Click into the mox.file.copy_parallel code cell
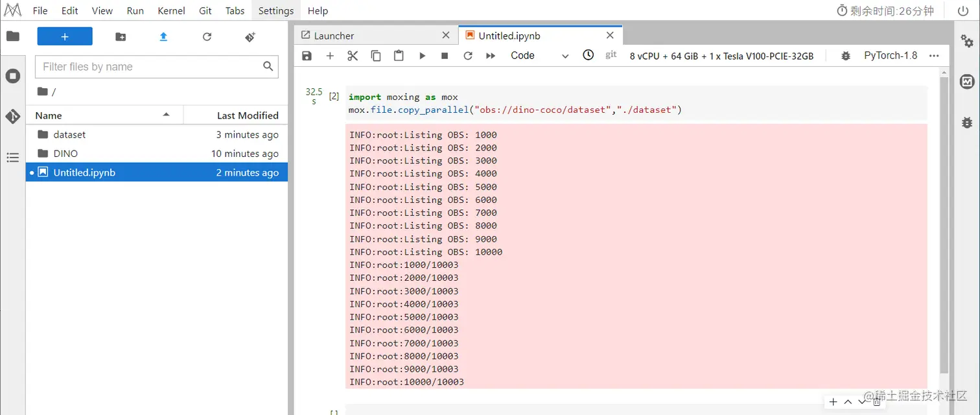 coord(636,104)
